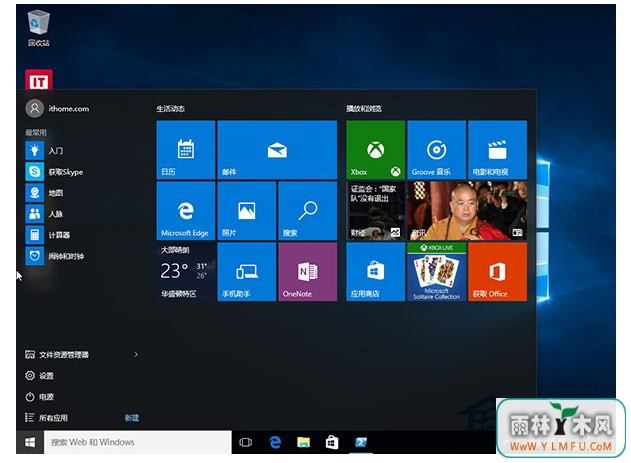Select the red IT desktop icon
The height and width of the screenshot is (463, 631).
pyautogui.click(x=39, y=80)
